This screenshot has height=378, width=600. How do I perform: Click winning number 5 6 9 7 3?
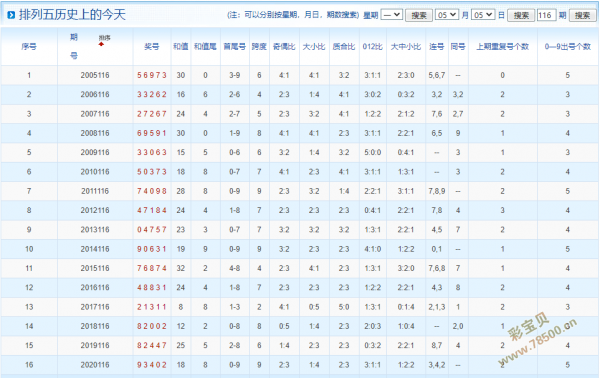pos(152,75)
